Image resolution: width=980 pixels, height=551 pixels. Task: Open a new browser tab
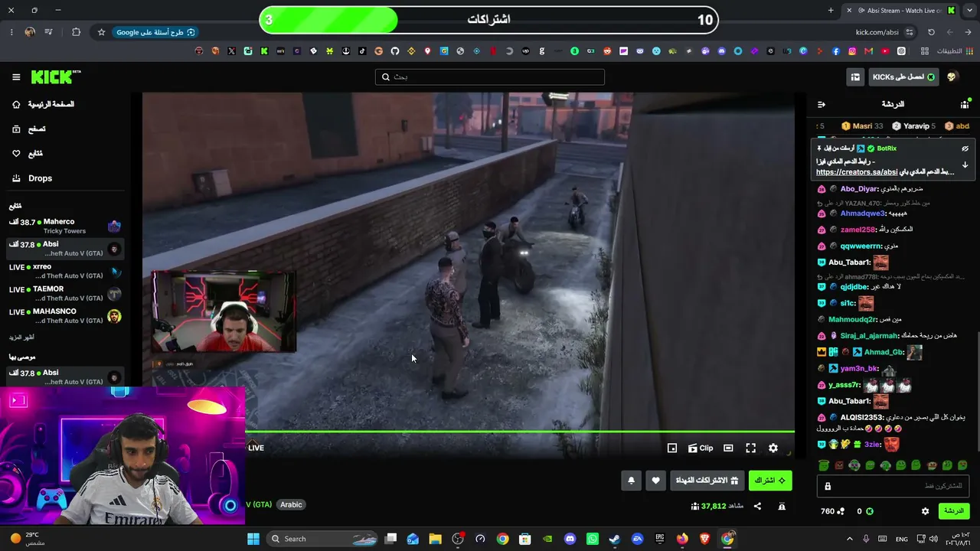click(x=831, y=10)
